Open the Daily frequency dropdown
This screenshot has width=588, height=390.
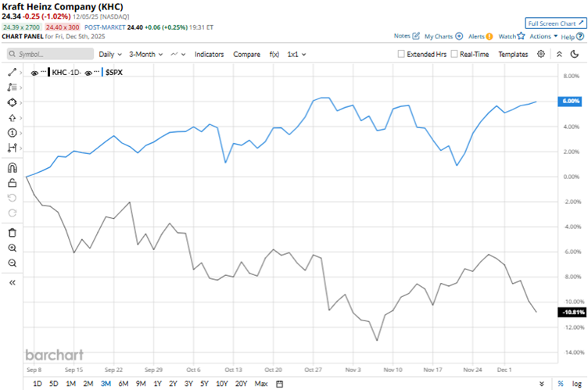pyautogui.click(x=110, y=54)
